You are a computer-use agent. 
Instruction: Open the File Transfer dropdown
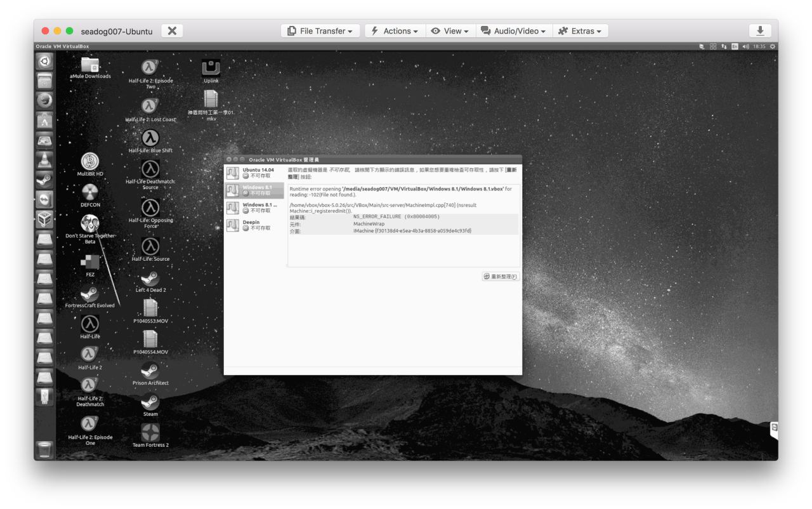coord(320,31)
